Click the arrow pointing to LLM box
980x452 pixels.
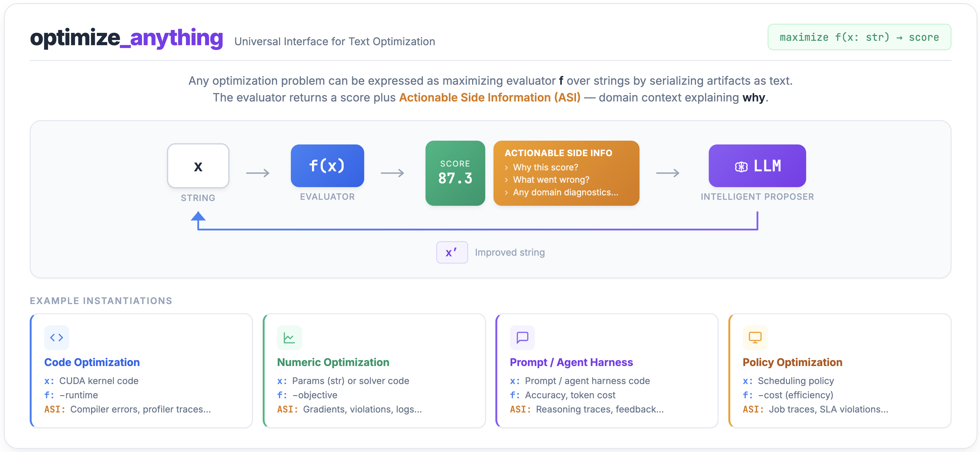click(668, 173)
